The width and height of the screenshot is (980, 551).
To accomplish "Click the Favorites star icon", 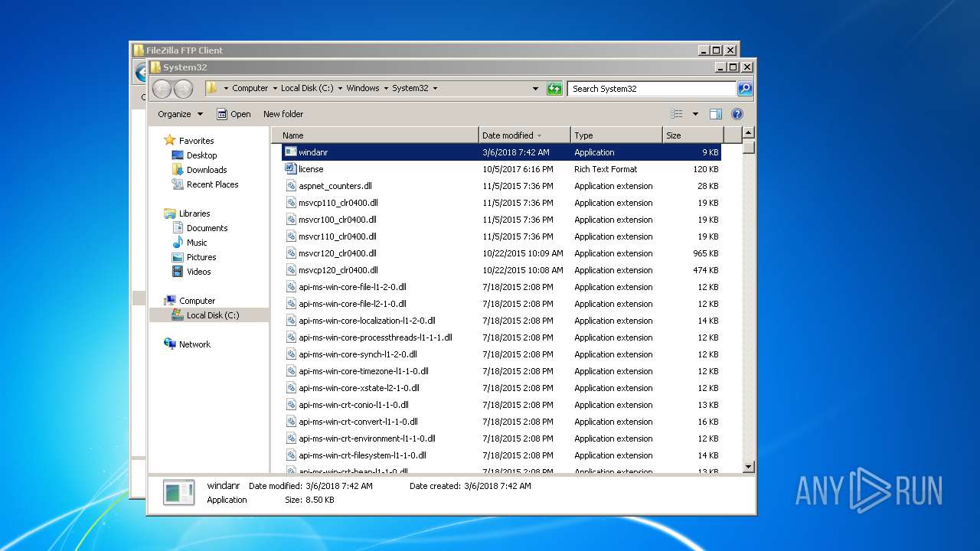I will point(170,140).
